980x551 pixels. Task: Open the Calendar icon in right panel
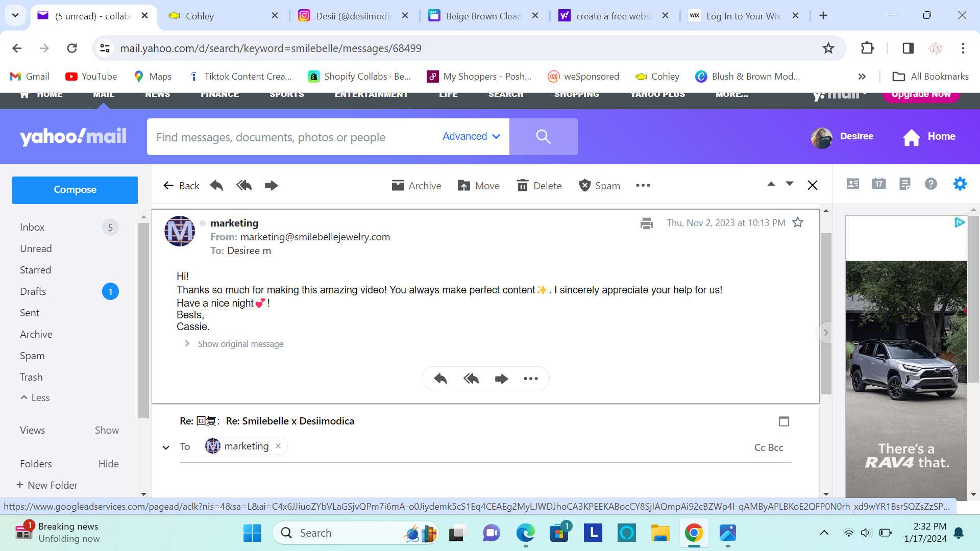click(879, 184)
